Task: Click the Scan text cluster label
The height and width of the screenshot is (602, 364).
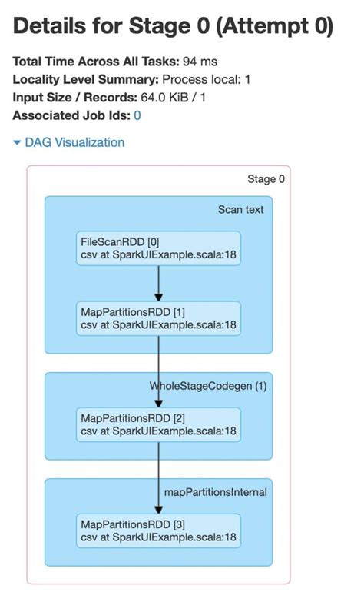Action: [x=241, y=210]
